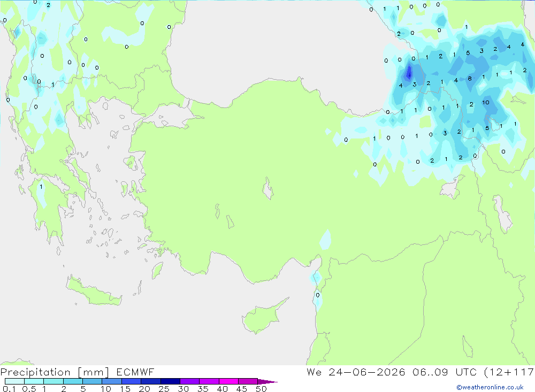Click the "06..09" time range text
Screen dimensions: 535x392
tap(430, 372)
